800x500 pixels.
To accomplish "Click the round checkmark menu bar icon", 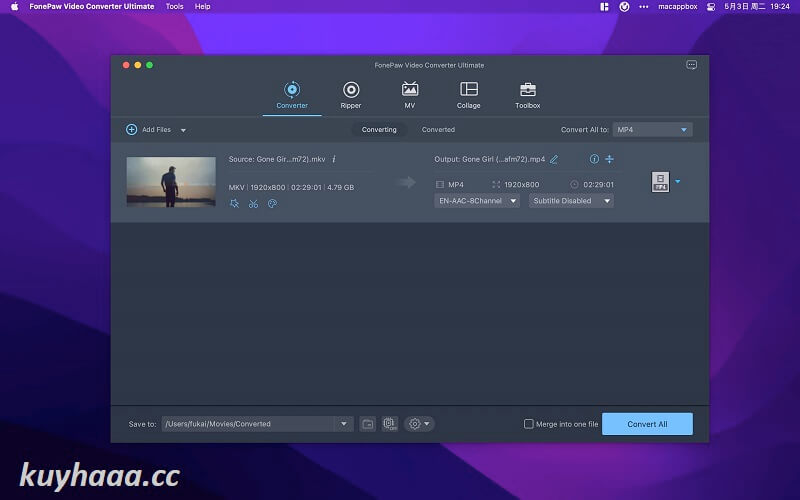I will [624, 7].
